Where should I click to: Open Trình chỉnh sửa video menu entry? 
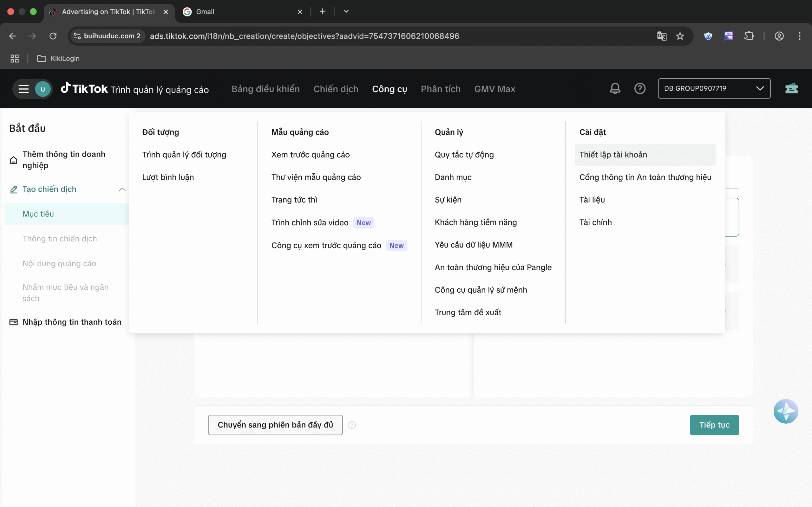pyautogui.click(x=310, y=222)
